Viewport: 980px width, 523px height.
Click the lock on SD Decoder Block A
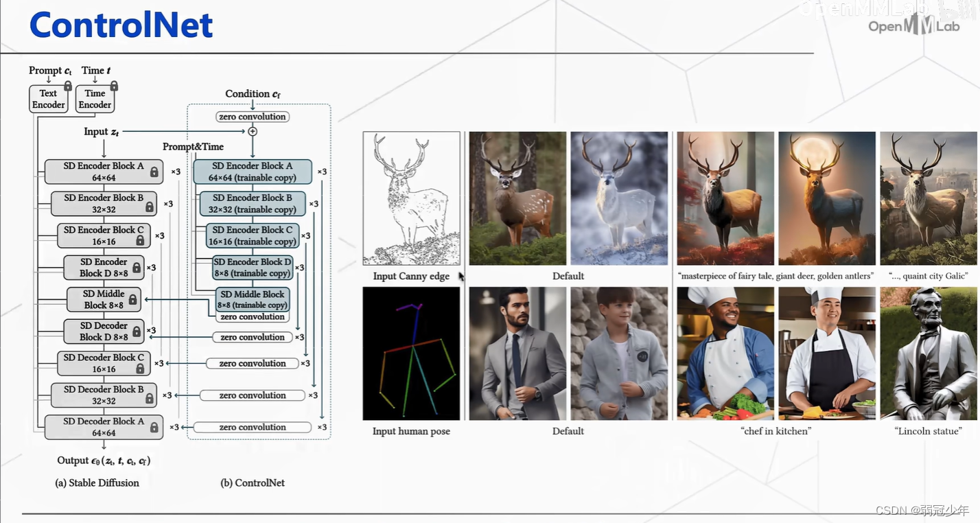[x=154, y=428]
